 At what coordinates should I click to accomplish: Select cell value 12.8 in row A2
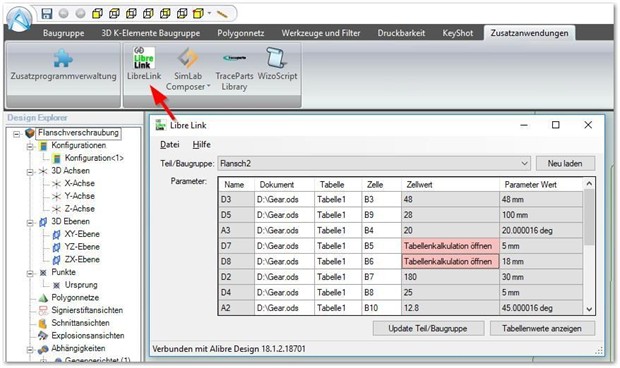[450, 308]
